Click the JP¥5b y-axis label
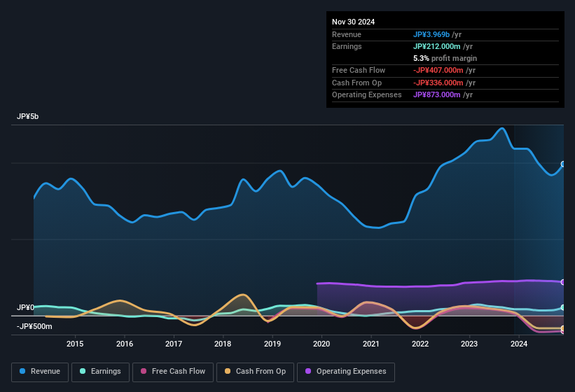 27,116
